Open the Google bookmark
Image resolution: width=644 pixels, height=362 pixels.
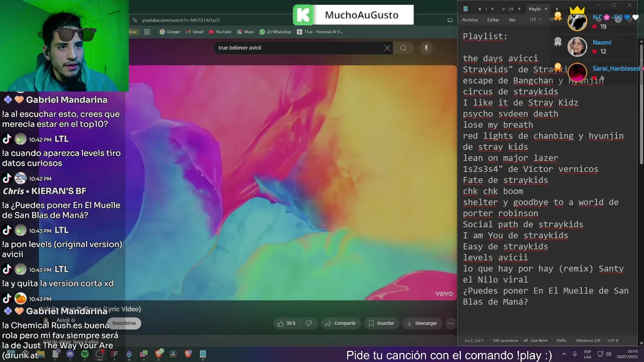(x=170, y=32)
